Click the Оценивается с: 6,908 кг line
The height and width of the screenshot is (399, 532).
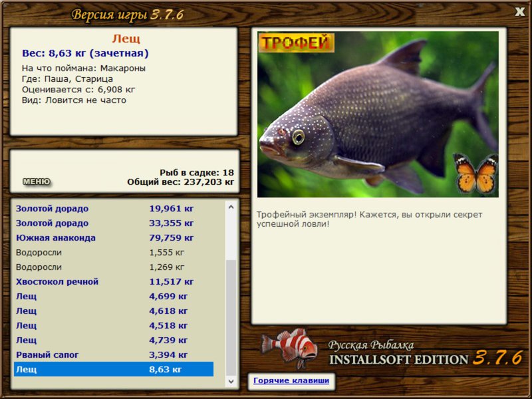pos(78,90)
